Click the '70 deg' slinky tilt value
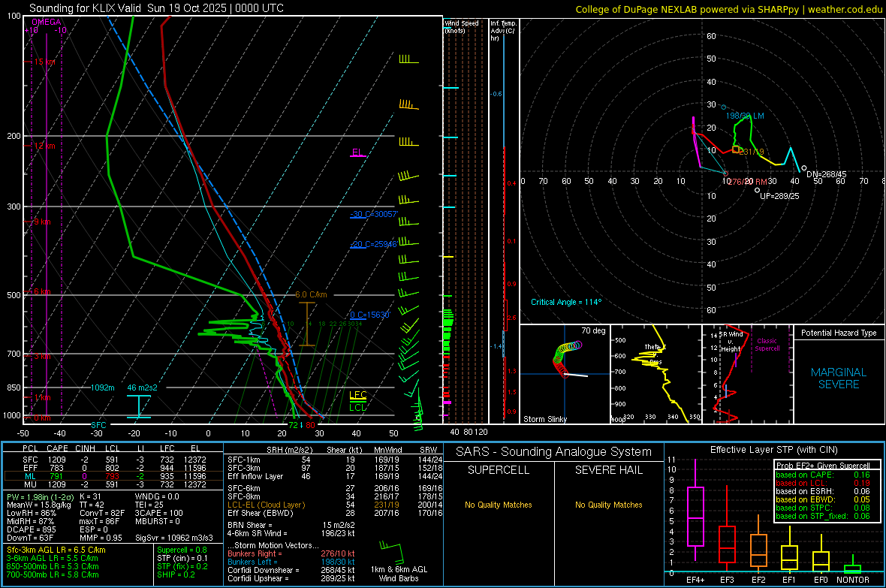The image size is (886, 588). [x=593, y=330]
